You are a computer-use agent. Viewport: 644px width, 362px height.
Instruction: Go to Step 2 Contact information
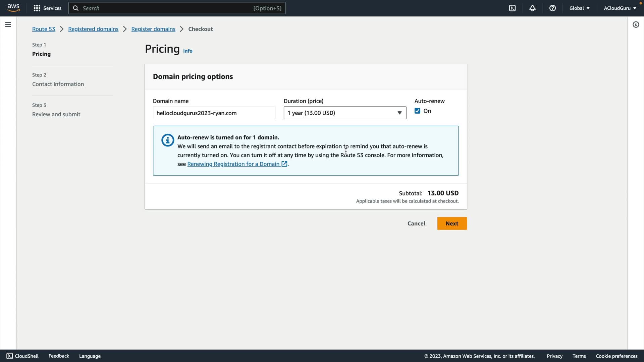pos(58,84)
